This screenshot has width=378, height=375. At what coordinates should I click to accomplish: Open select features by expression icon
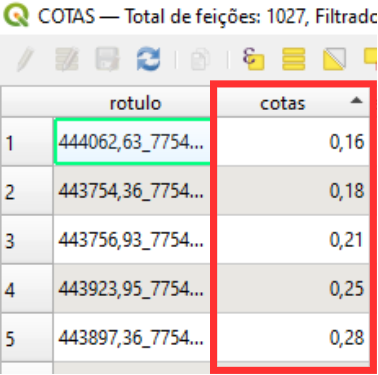253,59
